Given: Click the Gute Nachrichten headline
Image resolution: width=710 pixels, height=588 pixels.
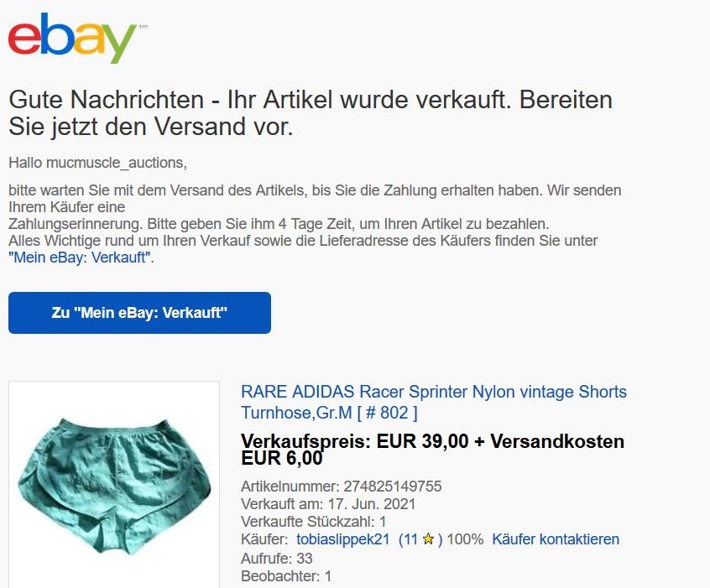Looking at the screenshot, I should click(x=311, y=112).
